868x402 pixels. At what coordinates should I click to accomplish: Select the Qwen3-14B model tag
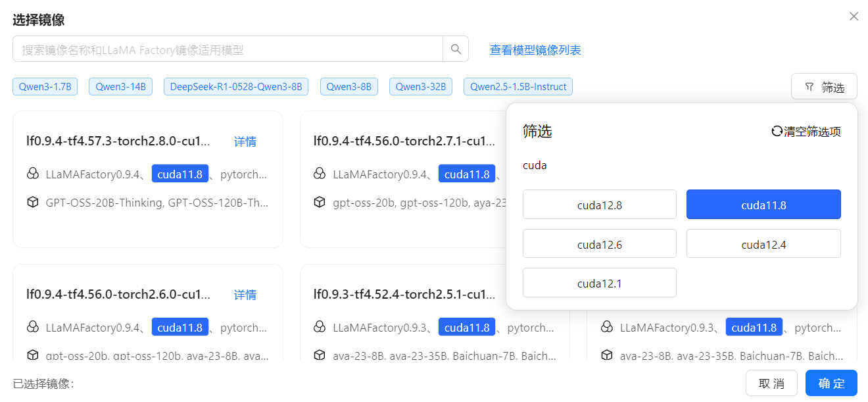[120, 86]
